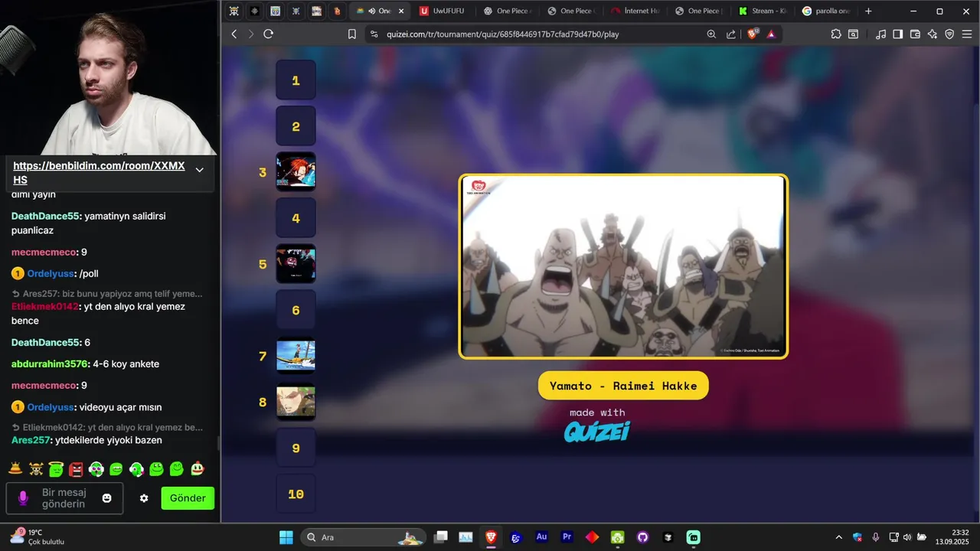This screenshot has height=551, width=980.
Task: Go back in browser history
Action: coord(234,34)
